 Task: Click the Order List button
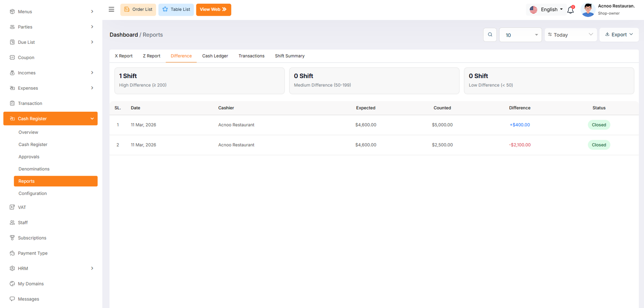[138, 10]
